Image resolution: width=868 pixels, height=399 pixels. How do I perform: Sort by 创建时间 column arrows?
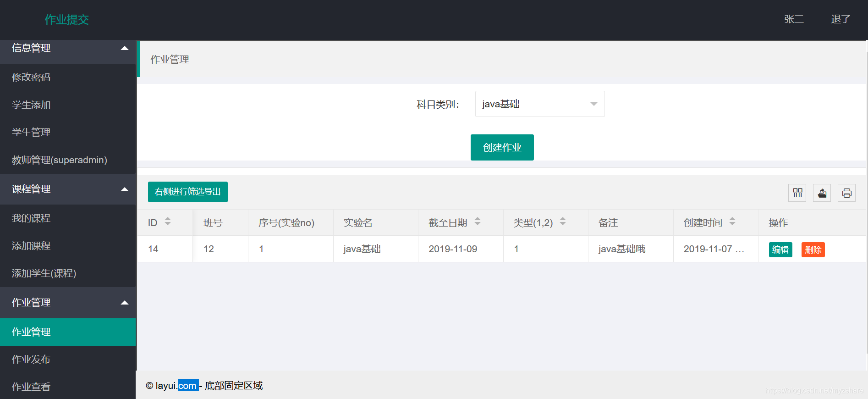click(732, 222)
